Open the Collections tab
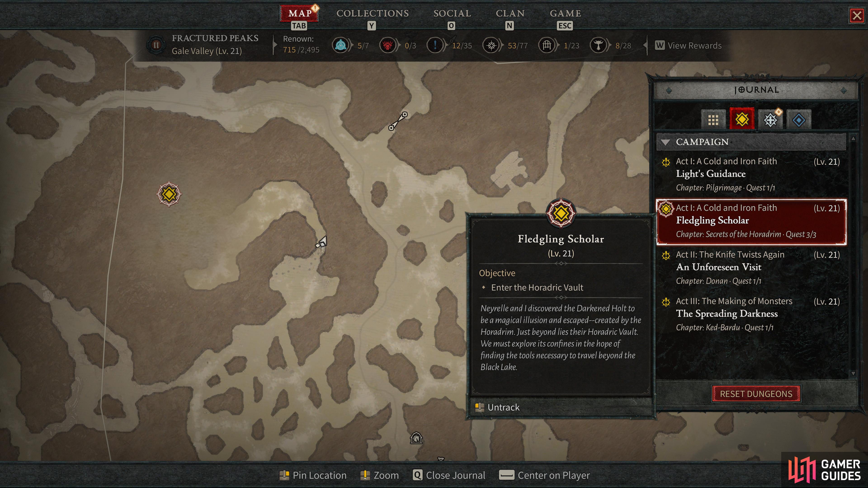Viewport: 868px width, 488px height. pyautogui.click(x=372, y=14)
